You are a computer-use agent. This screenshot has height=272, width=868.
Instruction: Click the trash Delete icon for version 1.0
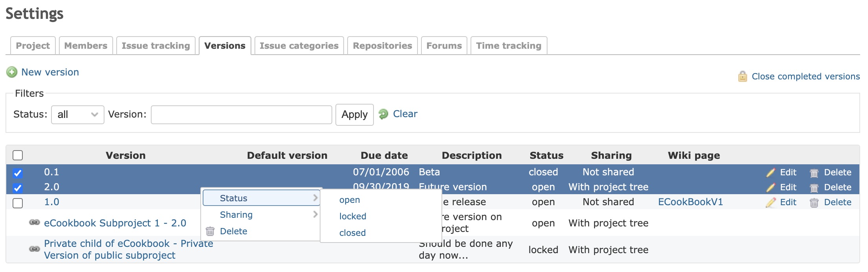814,203
